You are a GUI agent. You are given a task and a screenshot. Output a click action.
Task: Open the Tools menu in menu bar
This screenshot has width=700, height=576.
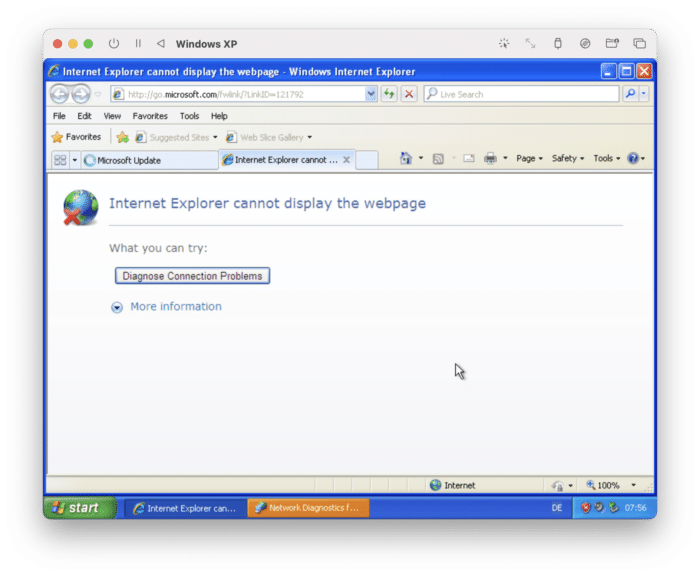point(189,116)
